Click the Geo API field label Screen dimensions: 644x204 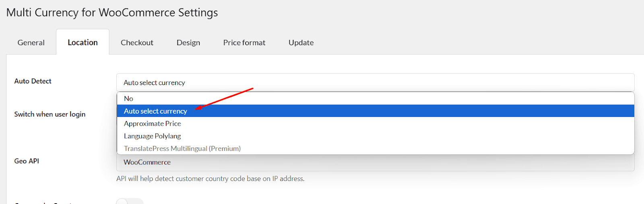[27, 161]
